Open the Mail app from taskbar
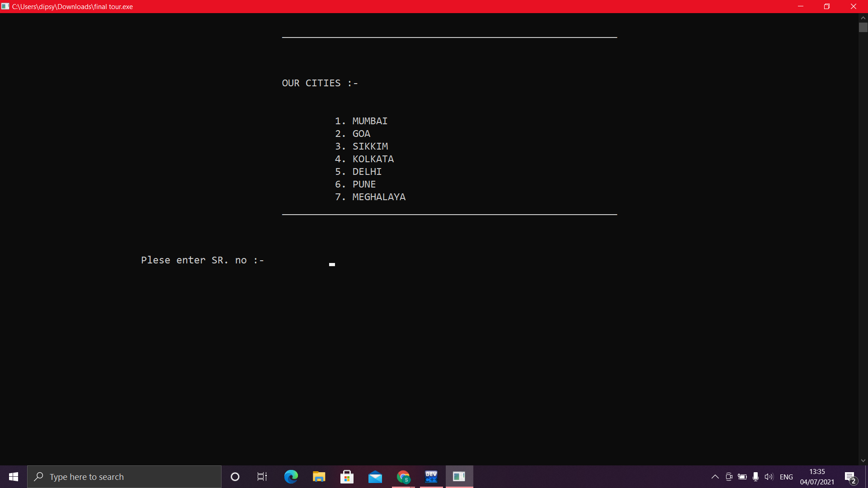The image size is (868, 488). tap(375, 477)
